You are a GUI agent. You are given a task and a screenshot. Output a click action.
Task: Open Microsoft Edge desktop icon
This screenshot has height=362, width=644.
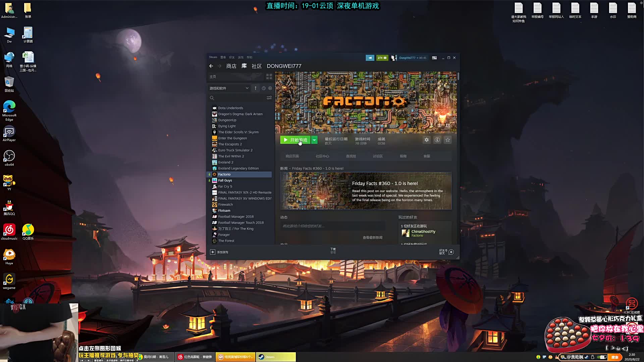(9, 111)
